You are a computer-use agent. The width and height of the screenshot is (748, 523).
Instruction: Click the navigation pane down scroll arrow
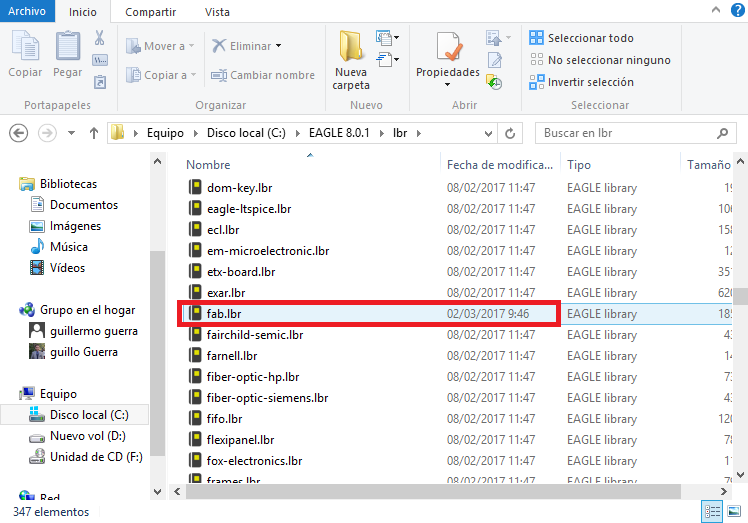point(157,492)
